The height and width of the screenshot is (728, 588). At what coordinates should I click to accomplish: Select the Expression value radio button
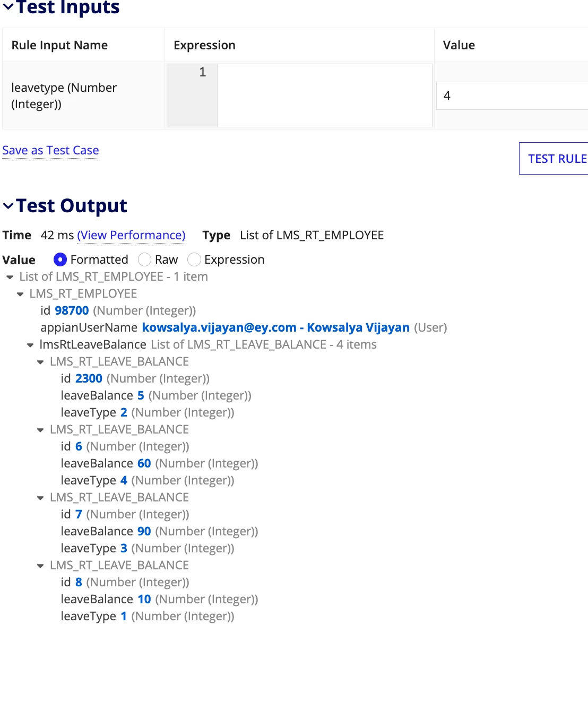click(x=194, y=259)
